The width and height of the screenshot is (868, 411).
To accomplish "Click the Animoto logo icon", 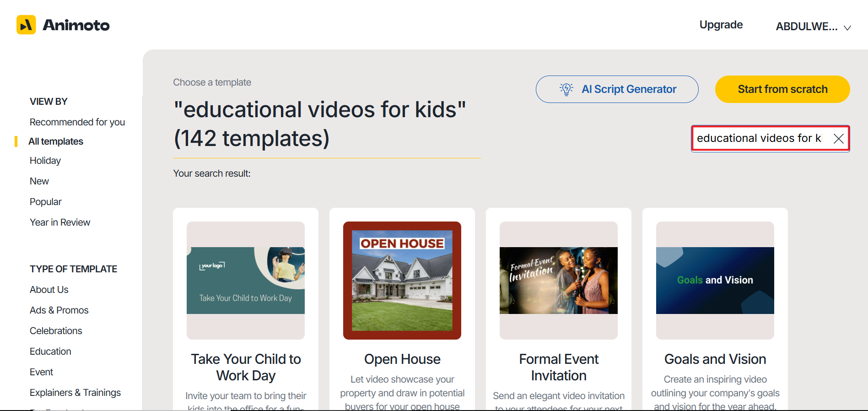I will coord(26,25).
